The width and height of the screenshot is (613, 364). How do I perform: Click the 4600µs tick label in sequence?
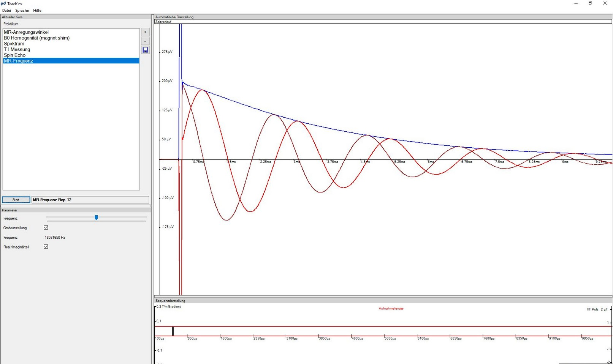pos(357,338)
